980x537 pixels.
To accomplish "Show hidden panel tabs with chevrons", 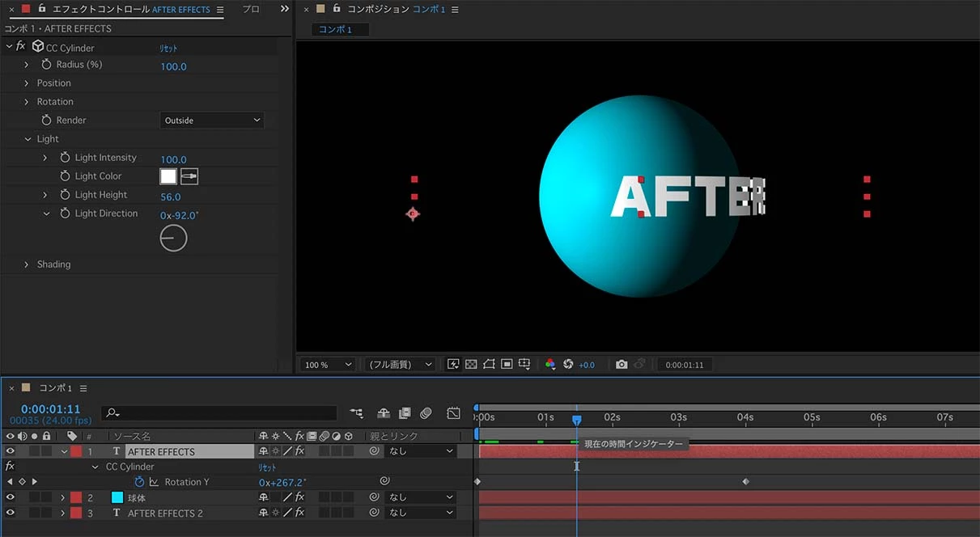I will point(284,9).
